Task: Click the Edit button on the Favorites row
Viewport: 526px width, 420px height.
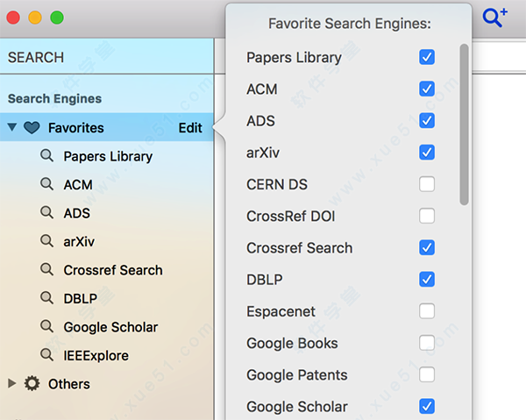Action: (190, 128)
